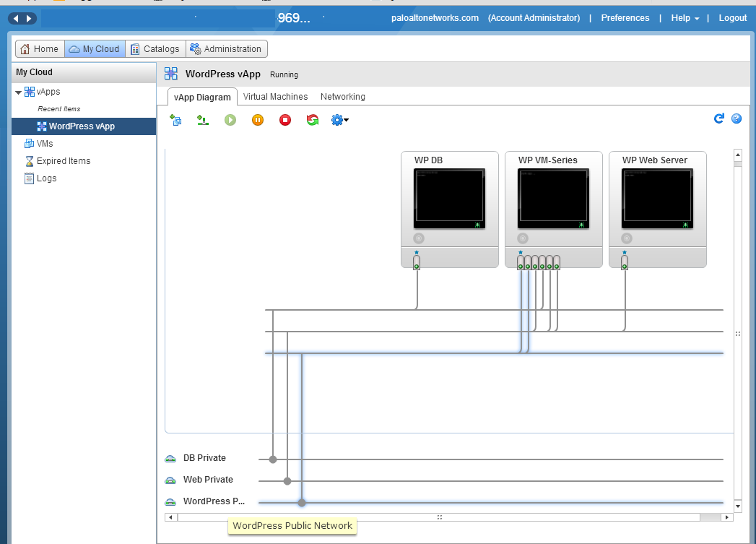Refresh the diagram using blue arrow icon
This screenshot has height=544, width=756.
(x=718, y=118)
